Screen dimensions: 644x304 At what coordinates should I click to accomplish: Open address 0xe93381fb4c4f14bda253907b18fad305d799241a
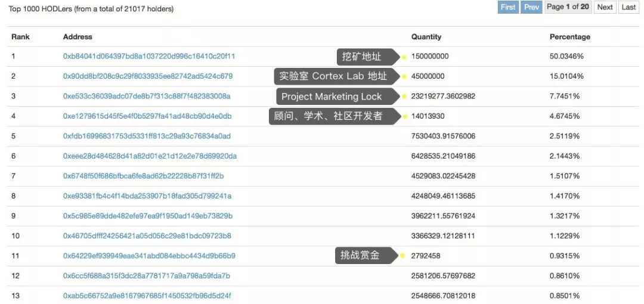click(147, 196)
